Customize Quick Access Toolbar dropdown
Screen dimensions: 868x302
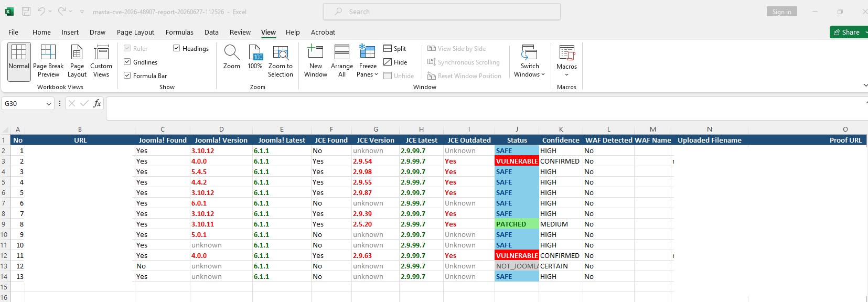[x=82, y=12]
